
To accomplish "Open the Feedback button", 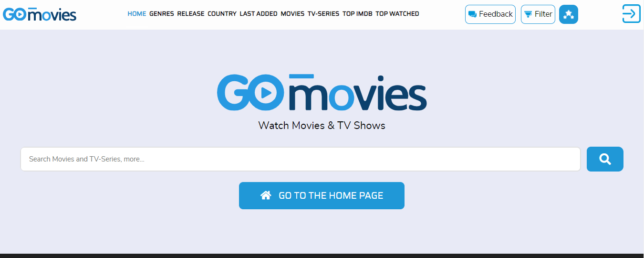I will 490,14.
